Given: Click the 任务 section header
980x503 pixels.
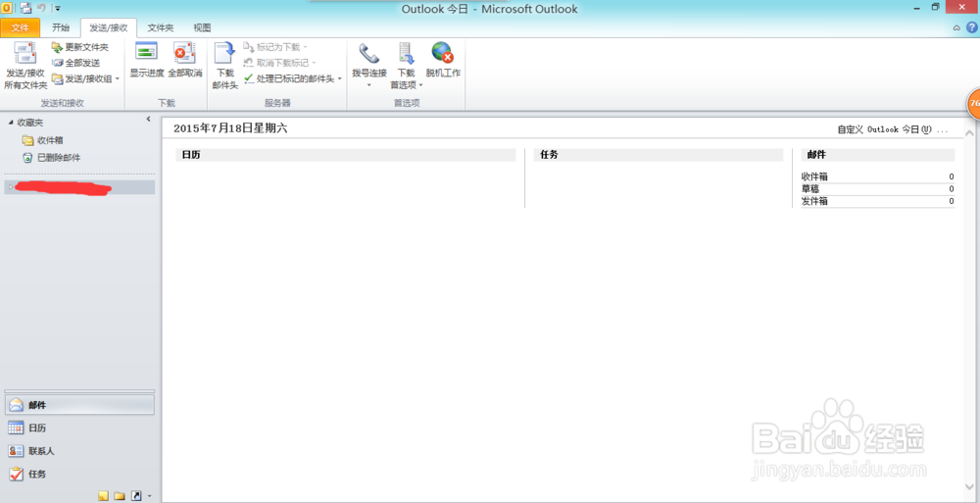Looking at the screenshot, I should (x=659, y=155).
